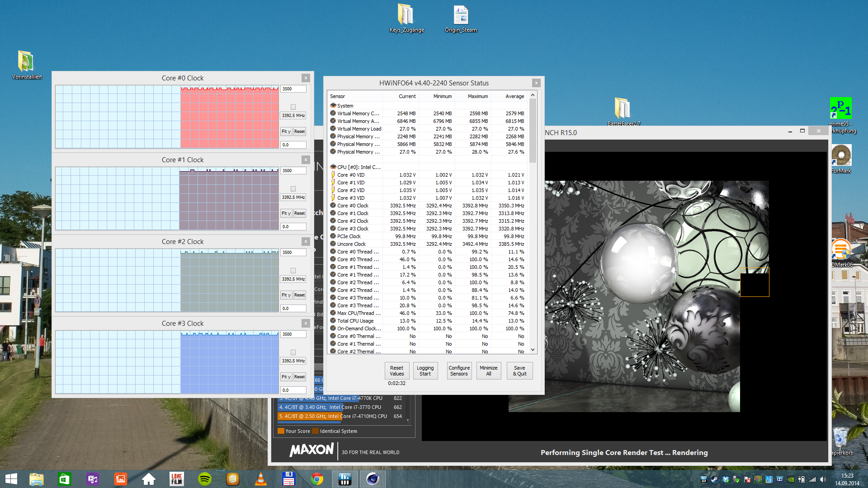This screenshot has height=488, width=868.
Task: Edit Core #0 Clock max value 3500 field
Action: (293, 89)
